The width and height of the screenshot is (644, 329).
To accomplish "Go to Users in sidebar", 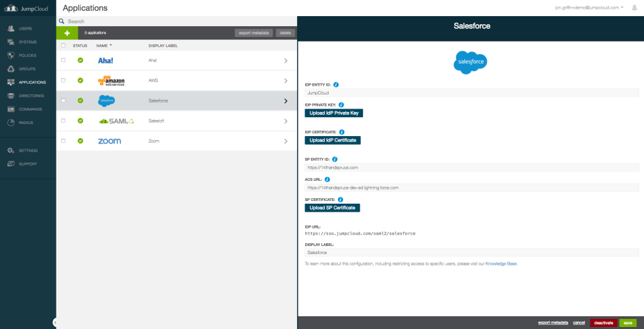I will (x=25, y=29).
